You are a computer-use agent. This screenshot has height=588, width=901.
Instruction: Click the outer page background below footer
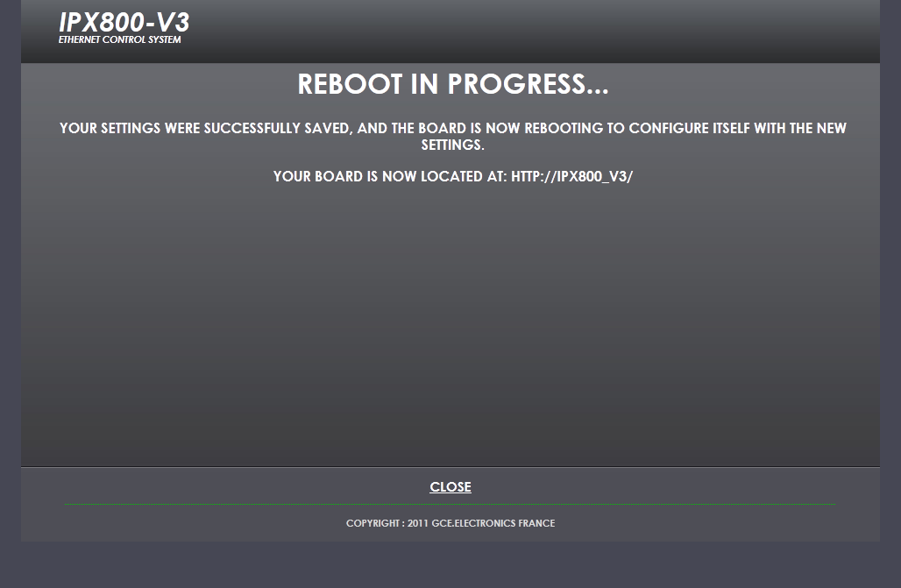click(x=450, y=564)
